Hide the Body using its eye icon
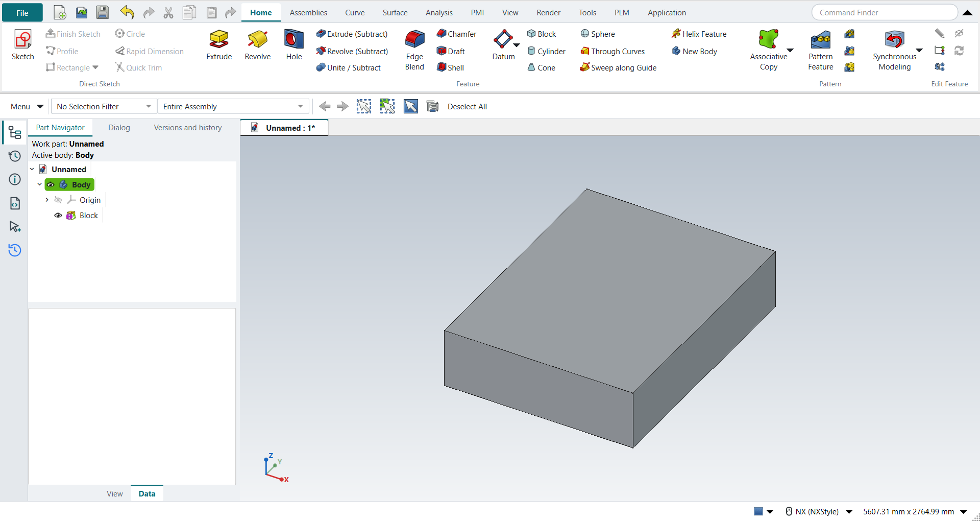980x521 pixels. coord(51,185)
